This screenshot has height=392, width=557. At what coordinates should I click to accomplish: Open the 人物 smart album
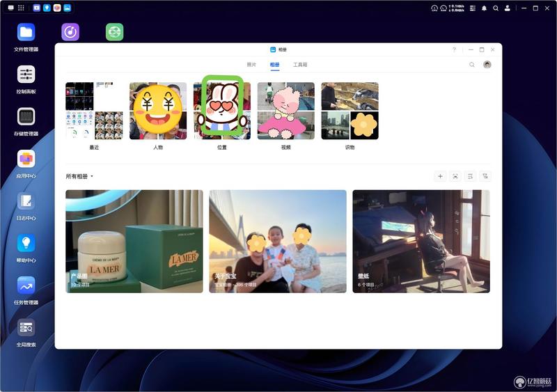point(158,111)
